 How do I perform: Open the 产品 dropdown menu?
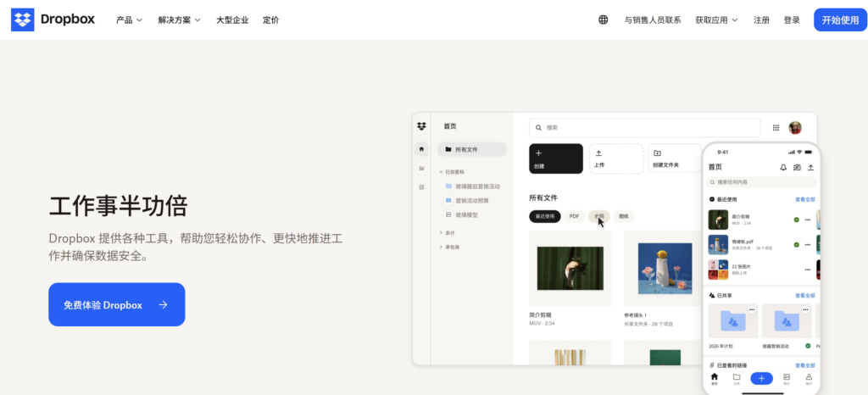(x=129, y=19)
